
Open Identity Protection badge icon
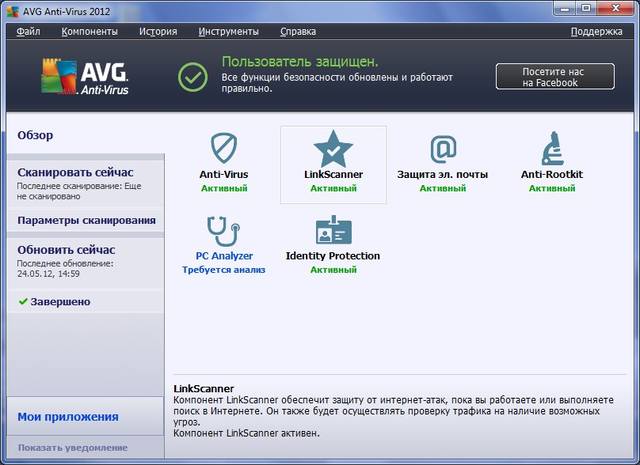(333, 230)
